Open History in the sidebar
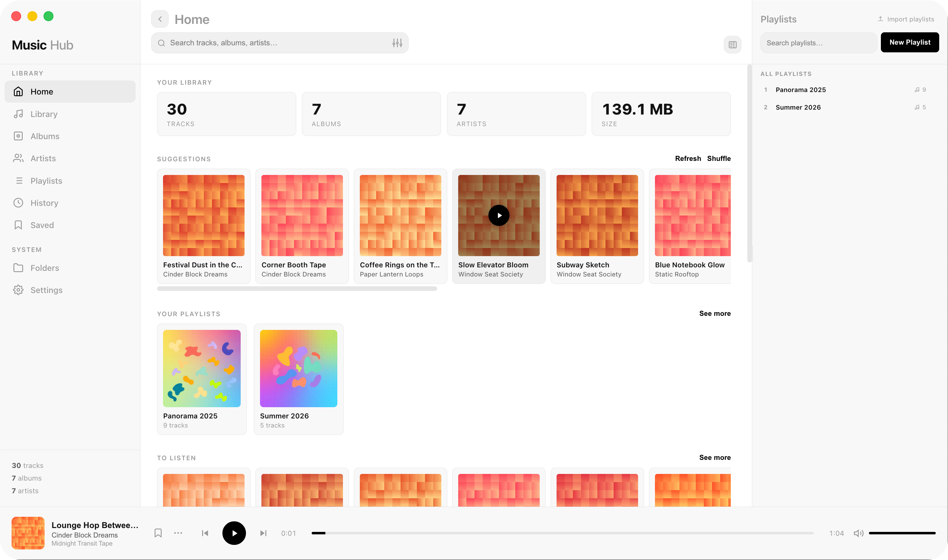The height and width of the screenshot is (560, 948). pyautogui.click(x=70, y=203)
